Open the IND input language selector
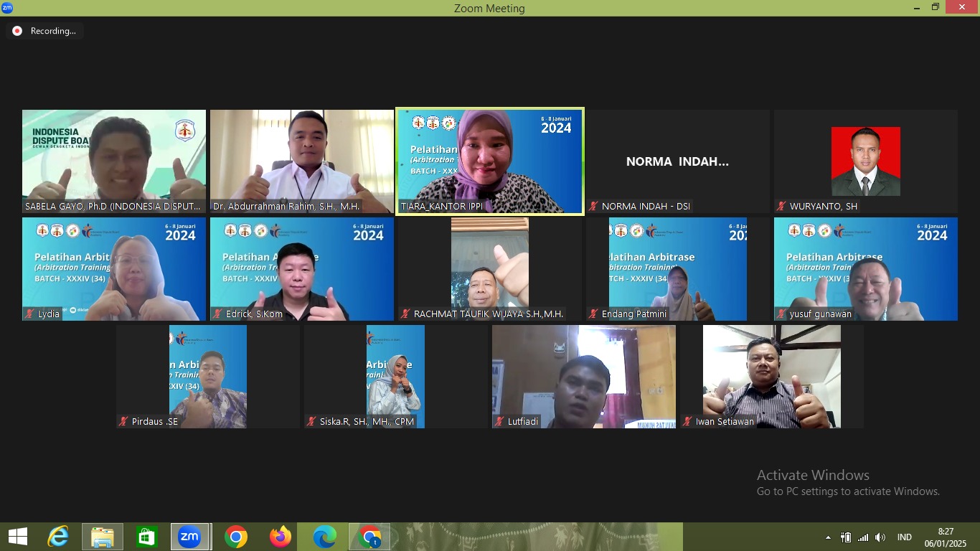This screenshot has width=980, height=551. [904, 537]
